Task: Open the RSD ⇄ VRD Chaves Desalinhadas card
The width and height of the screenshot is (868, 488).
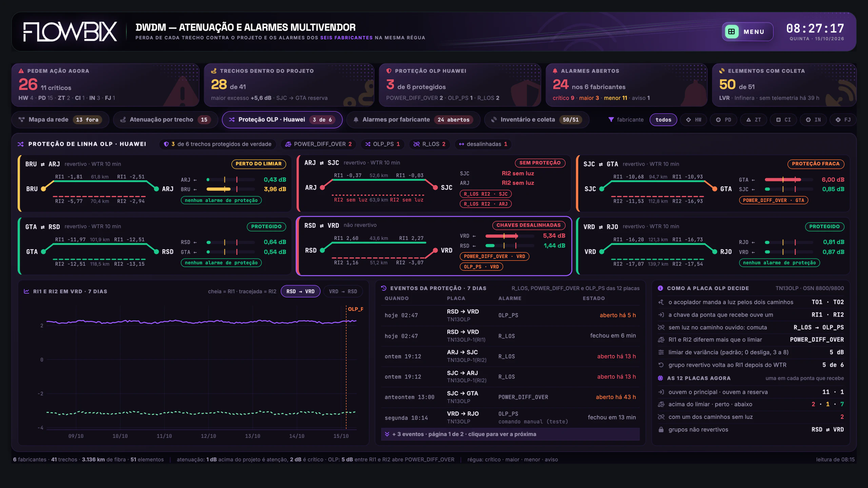Action: tap(434, 246)
